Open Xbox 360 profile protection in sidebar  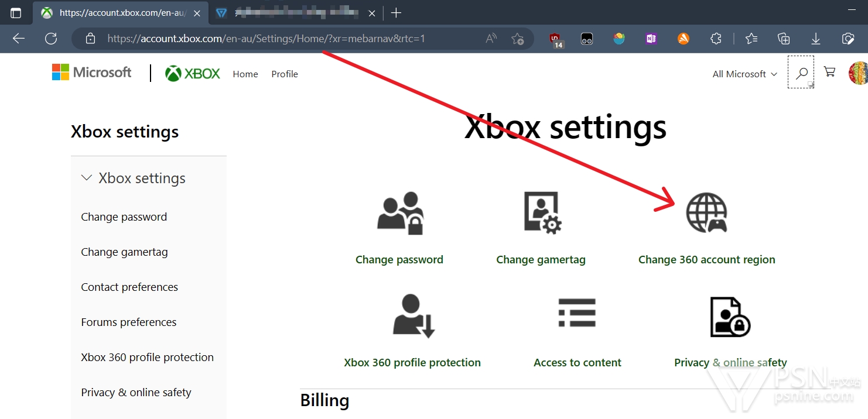tap(148, 358)
